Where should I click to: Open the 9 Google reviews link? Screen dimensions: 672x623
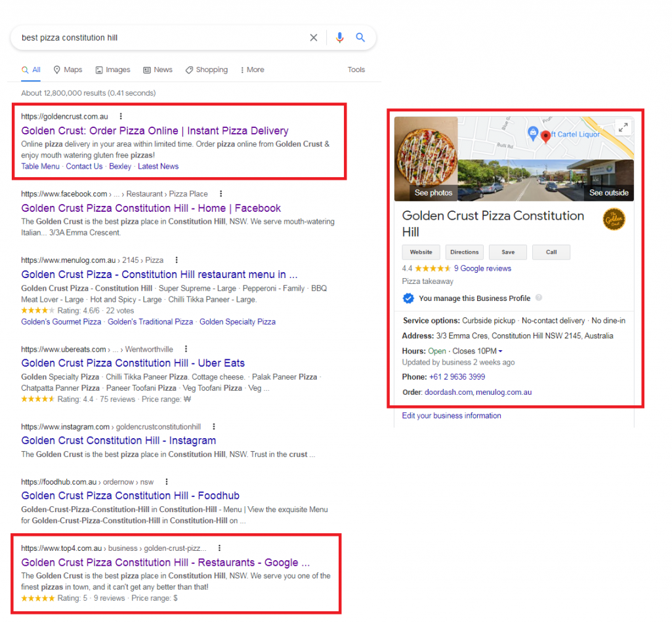(482, 268)
